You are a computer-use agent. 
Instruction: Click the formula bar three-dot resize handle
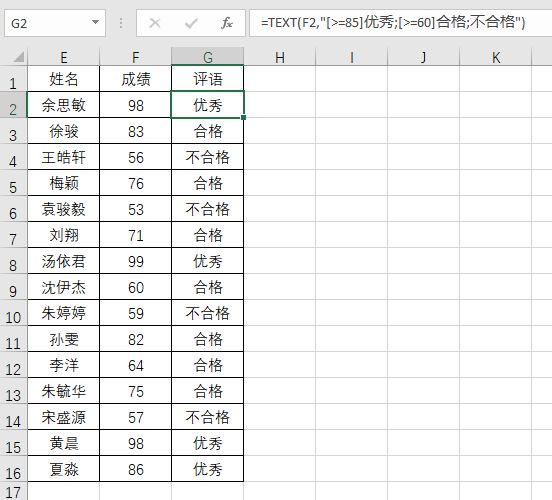121,23
